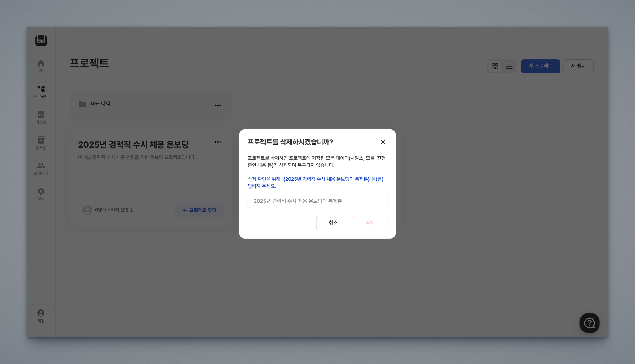
Task: Click the app logo in the sidebar
Action: click(x=41, y=41)
